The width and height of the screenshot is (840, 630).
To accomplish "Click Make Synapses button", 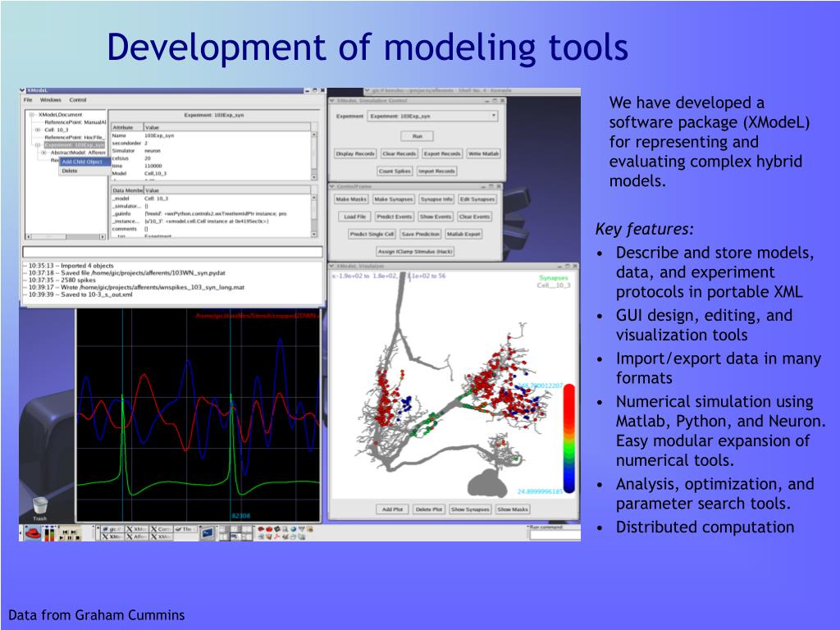I will click(393, 199).
